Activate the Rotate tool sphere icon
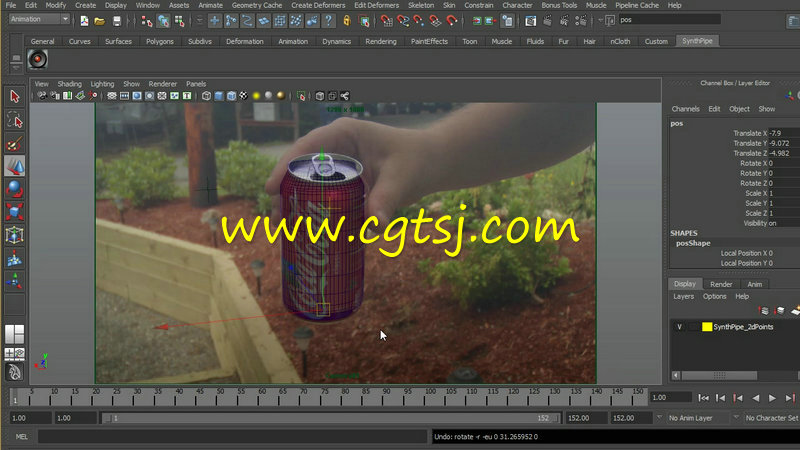 [14, 189]
